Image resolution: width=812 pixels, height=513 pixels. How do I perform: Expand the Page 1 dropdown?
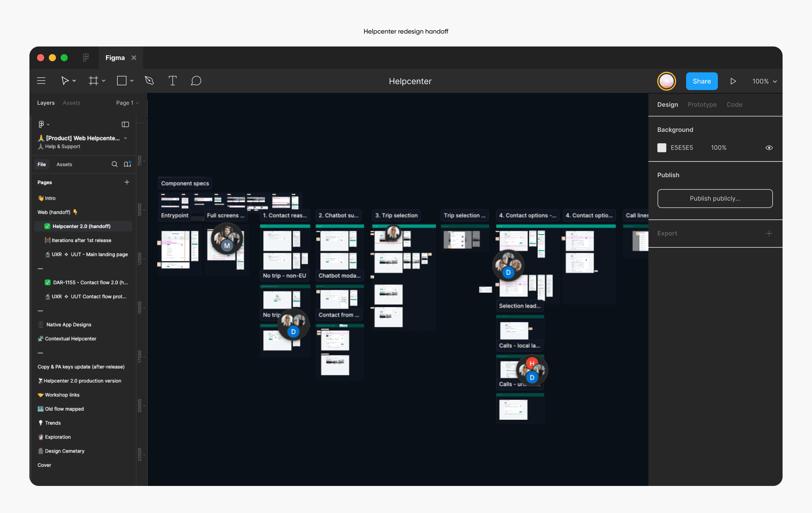tap(127, 103)
